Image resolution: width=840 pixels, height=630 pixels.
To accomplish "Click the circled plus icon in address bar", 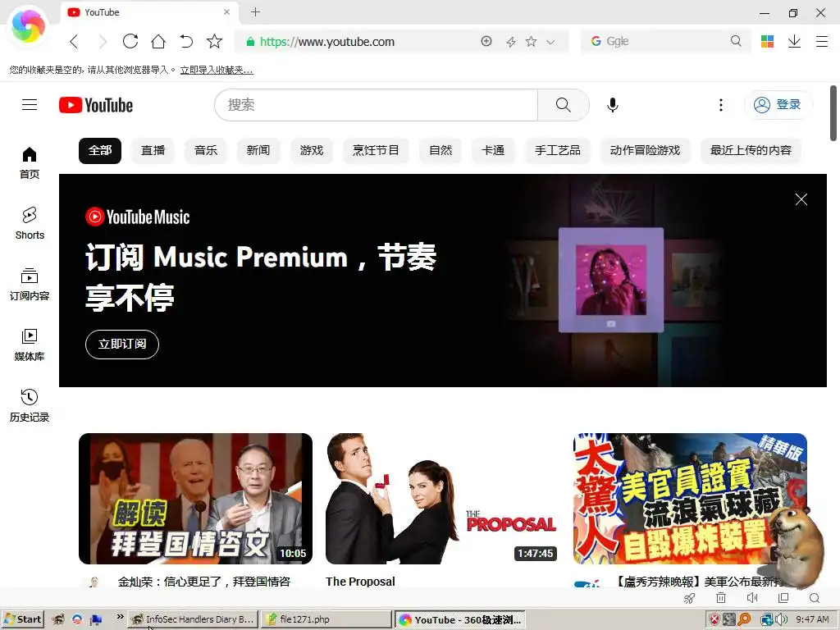I will (486, 41).
